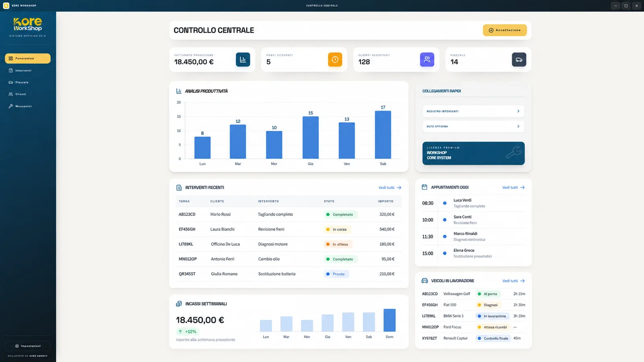The height and width of the screenshot is (362, 644).
Task: Open the Registro Interventi quick link
Action: coord(473,111)
